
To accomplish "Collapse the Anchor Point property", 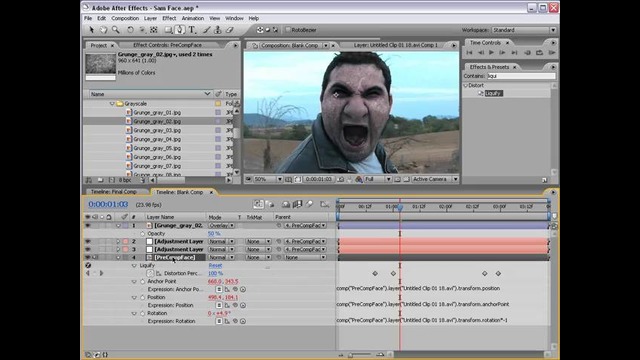I will coord(134,282).
